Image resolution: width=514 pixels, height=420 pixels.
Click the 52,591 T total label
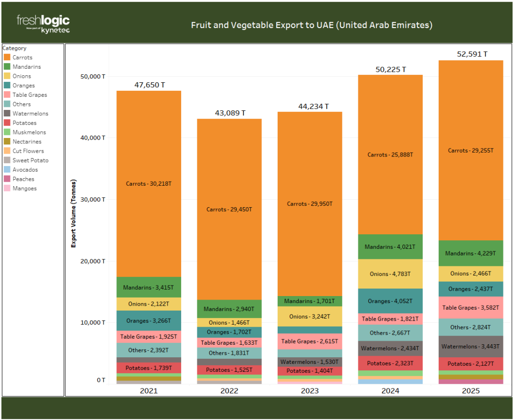pyautogui.click(x=470, y=54)
